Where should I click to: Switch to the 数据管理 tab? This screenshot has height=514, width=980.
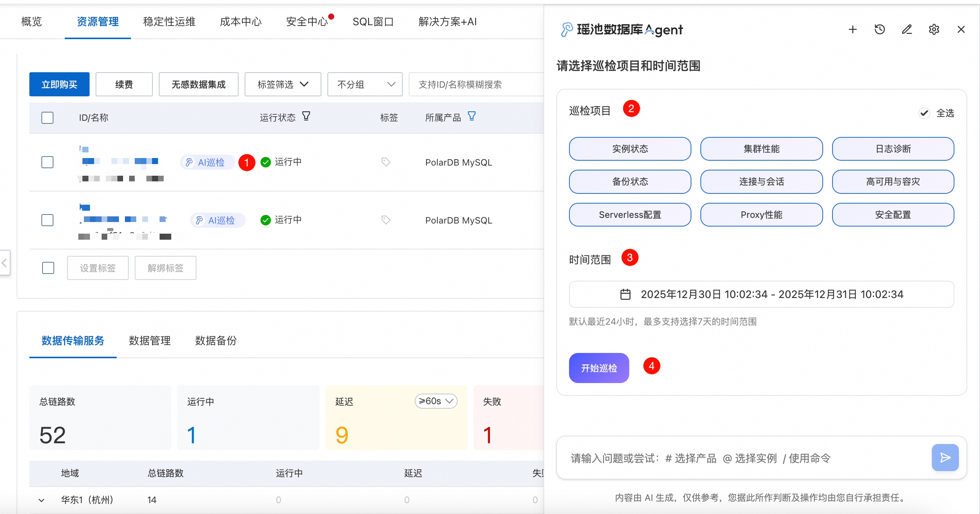click(x=149, y=341)
